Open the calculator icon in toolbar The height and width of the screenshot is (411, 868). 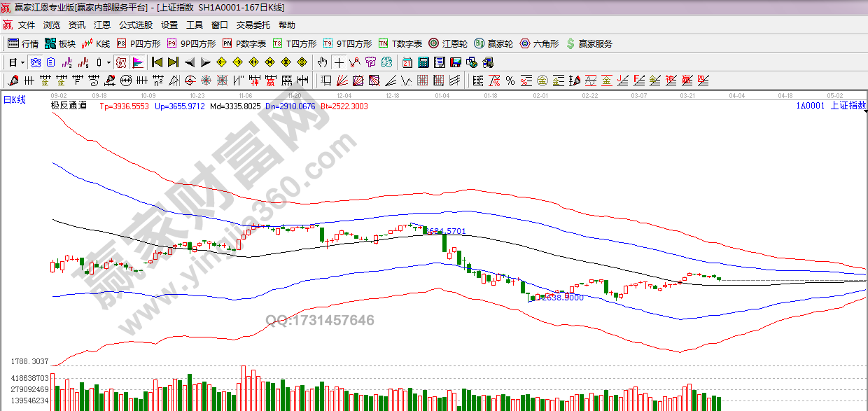click(x=423, y=62)
